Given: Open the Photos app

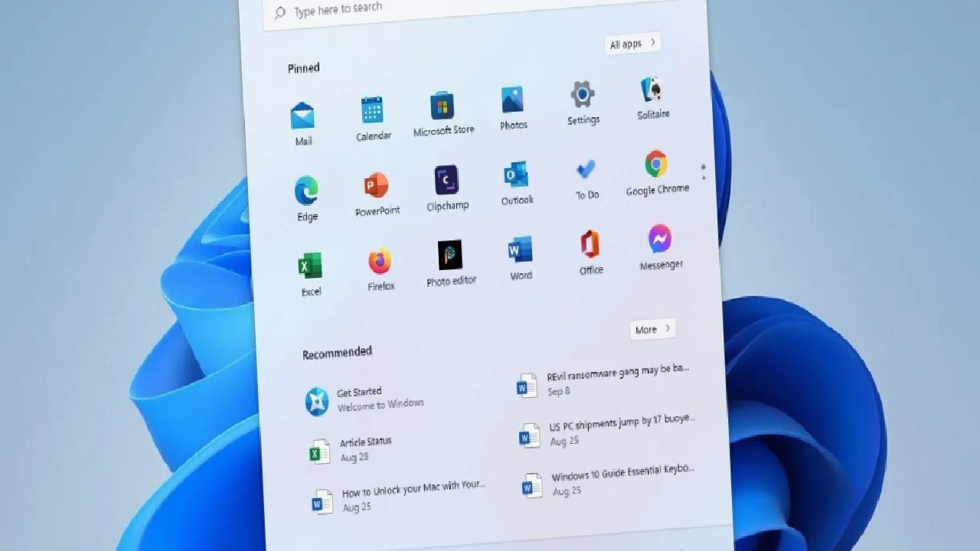Looking at the screenshot, I should point(513,109).
